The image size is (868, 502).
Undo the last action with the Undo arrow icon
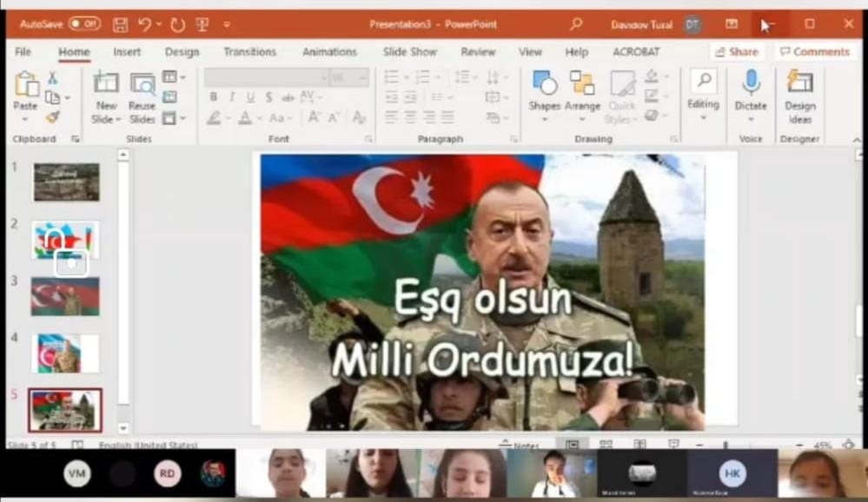click(145, 24)
